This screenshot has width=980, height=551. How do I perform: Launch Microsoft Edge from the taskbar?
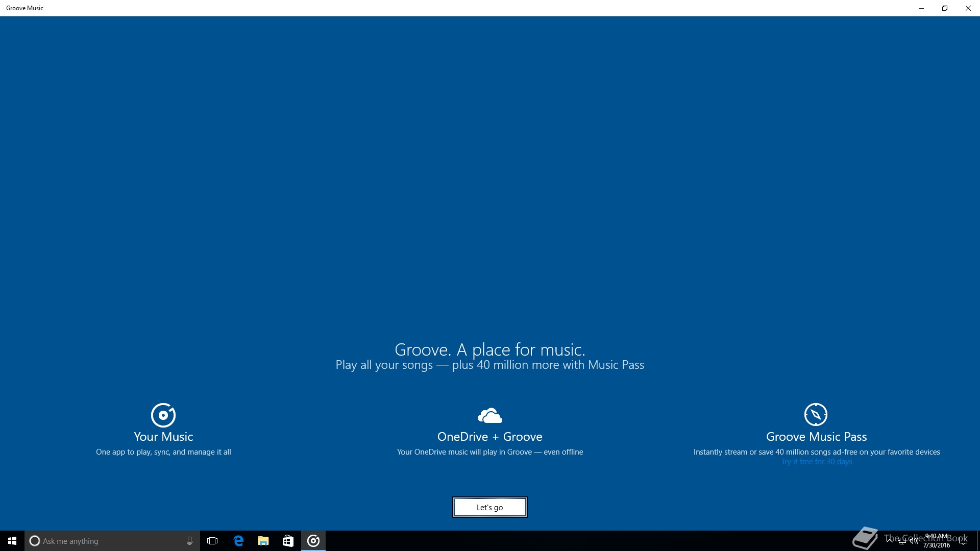[238, 541]
